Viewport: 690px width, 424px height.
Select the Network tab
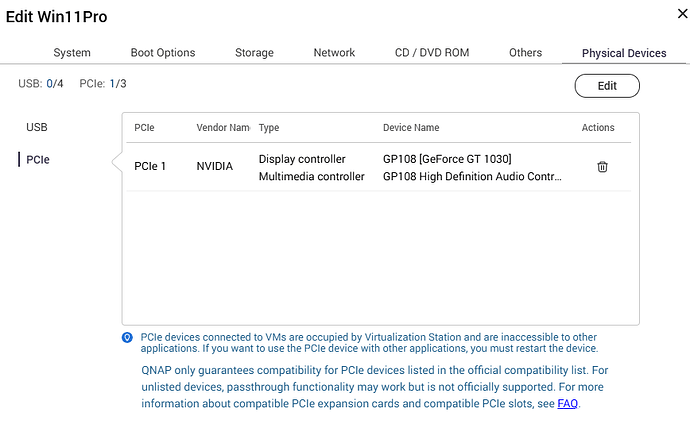[334, 52]
